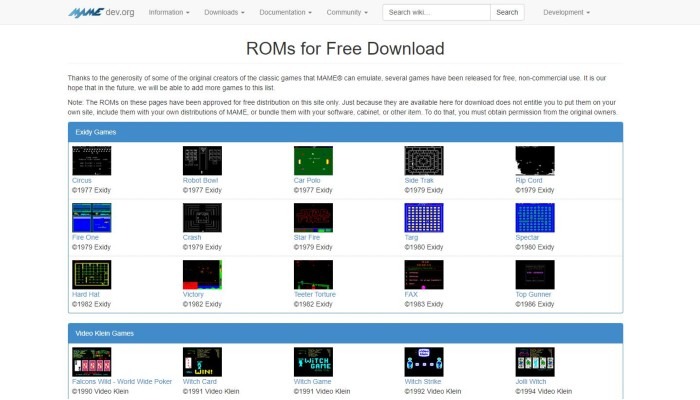Click the Video Klein Games panel header

point(346,333)
